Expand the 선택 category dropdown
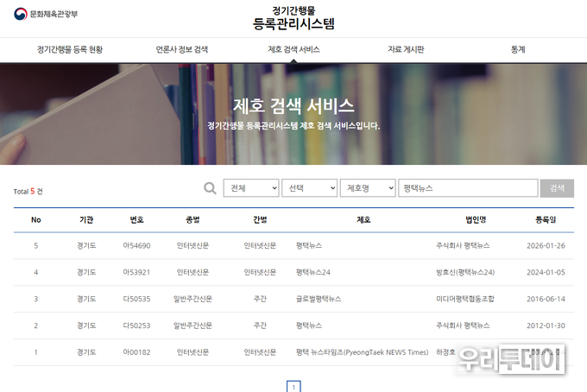Image resolution: width=587 pixels, height=392 pixels. [309, 188]
